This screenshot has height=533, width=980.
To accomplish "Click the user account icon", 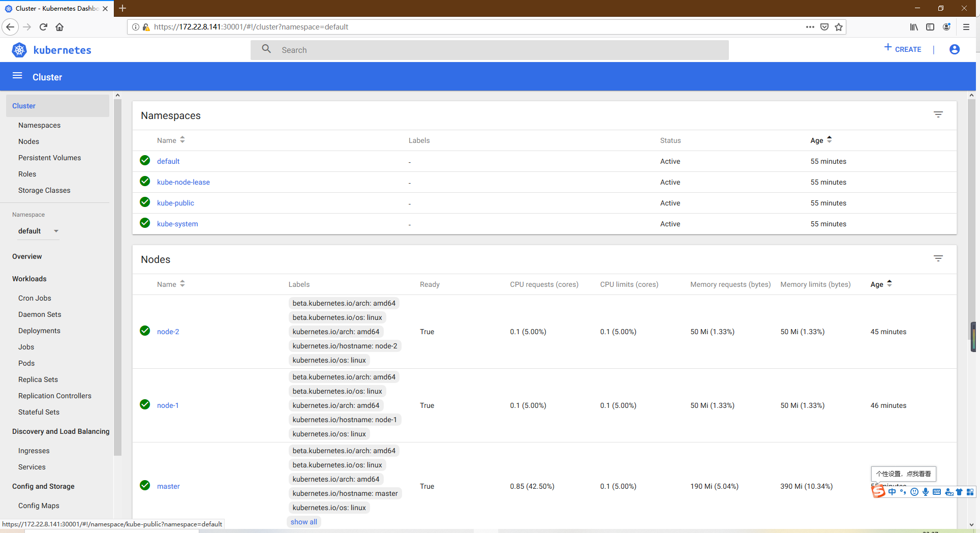I will point(954,49).
